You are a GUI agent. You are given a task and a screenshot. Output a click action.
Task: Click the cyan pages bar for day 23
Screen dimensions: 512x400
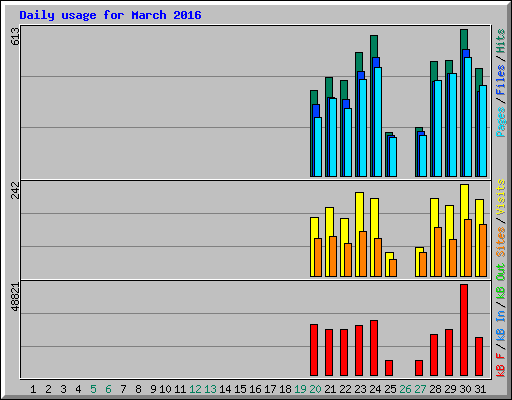[363, 128]
